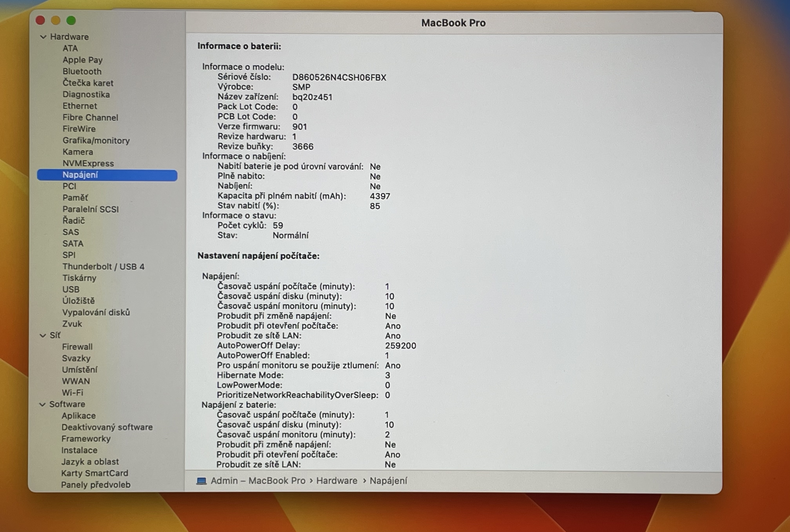Open the Thunderbolt / USB 4 entry

103,267
